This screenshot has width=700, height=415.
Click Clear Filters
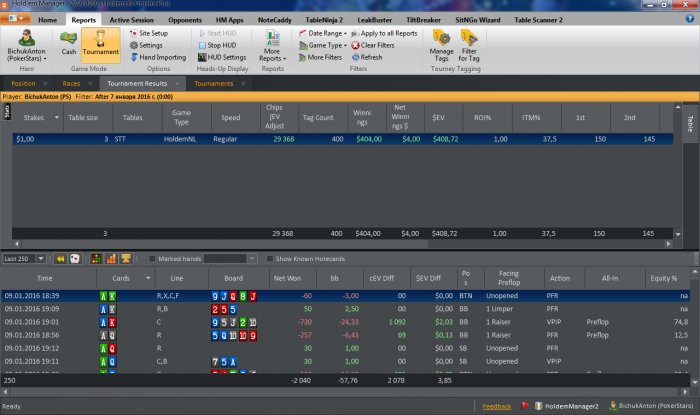coord(373,45)
